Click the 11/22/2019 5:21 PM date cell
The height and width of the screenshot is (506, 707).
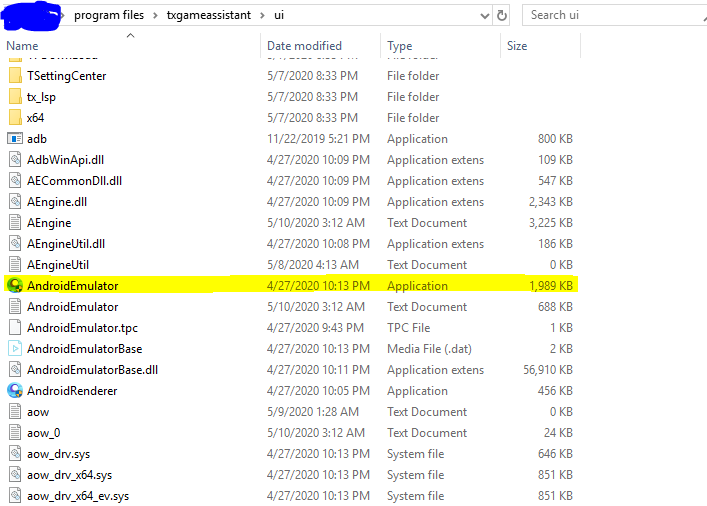(x=318, y=139)
